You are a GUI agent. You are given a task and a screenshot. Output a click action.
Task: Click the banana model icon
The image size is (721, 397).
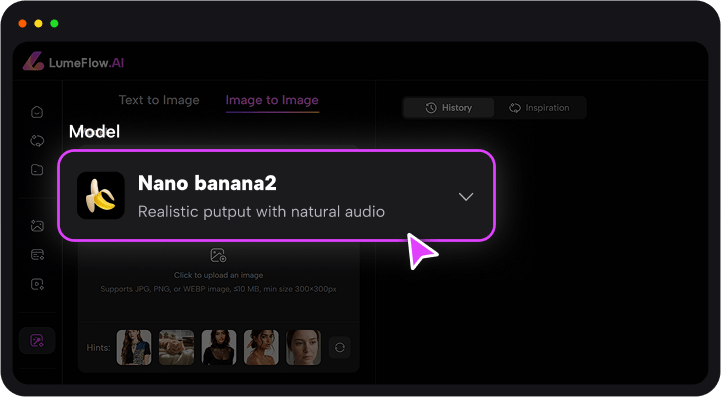coord(101,196)
